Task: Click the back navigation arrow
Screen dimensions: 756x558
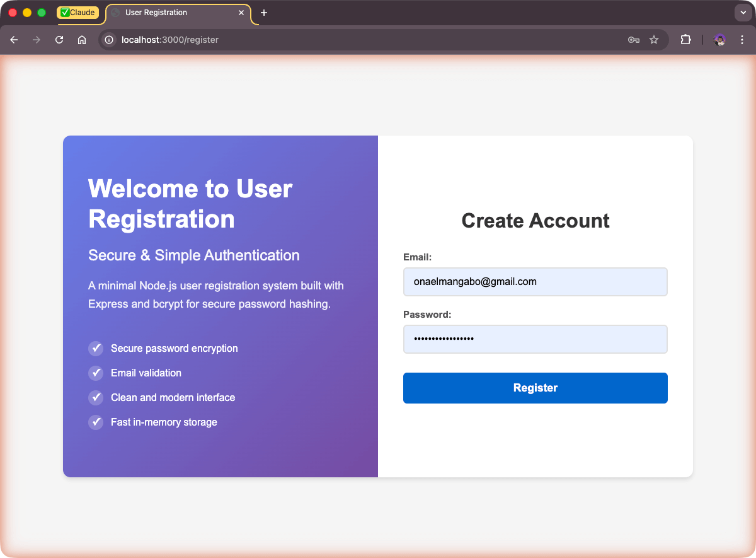Action: click(x=14, y=39)
